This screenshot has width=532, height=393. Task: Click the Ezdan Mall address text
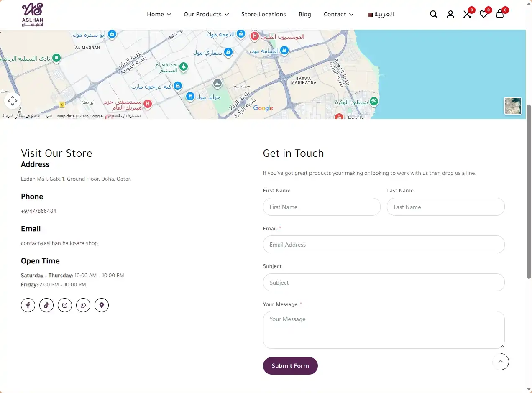pos(76,179)
